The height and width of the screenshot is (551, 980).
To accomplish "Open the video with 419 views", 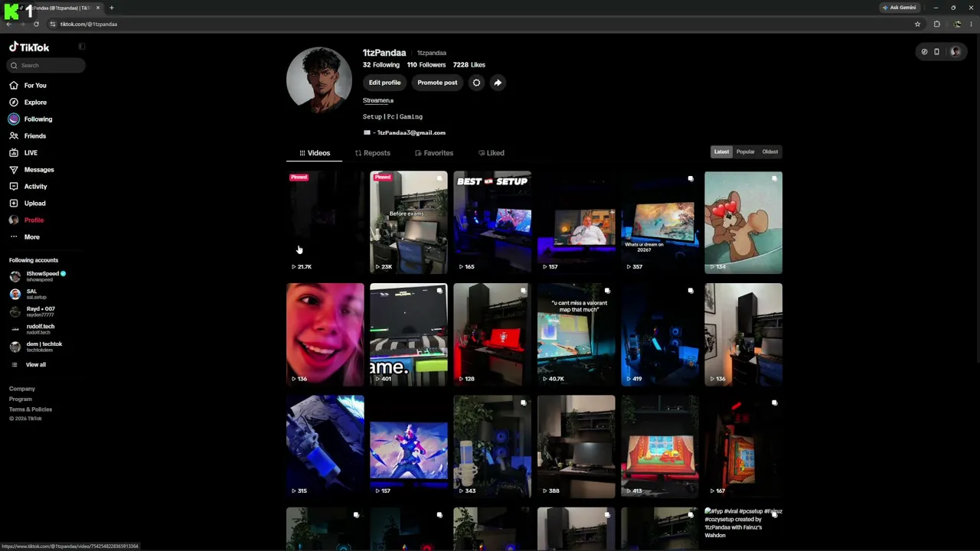I will coord(660,334).
